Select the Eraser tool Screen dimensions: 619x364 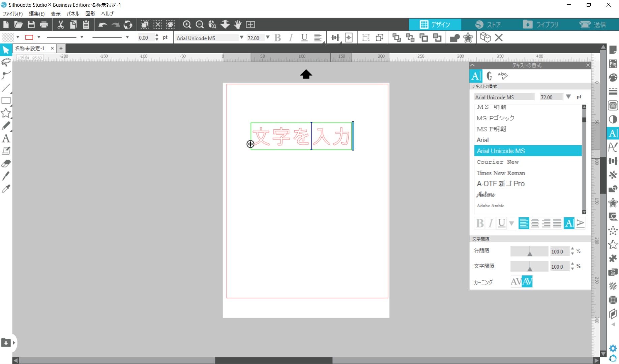6,163
